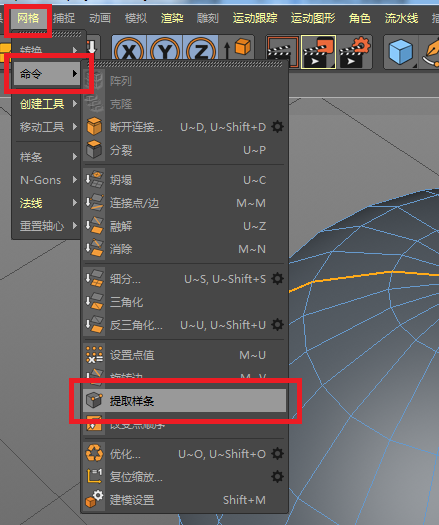Screen dimensions: 439x525
Task: Click the 建模设置 gear cube icon
Action: (94, 499)
